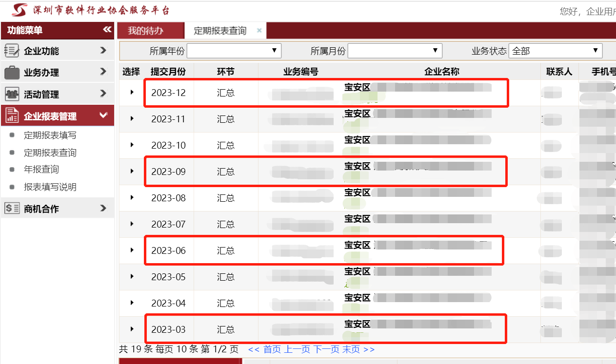This screenshot has width=616, height=364.
Task: Open 定期报表填写 in the sidebar
Action: pos(50,135)
